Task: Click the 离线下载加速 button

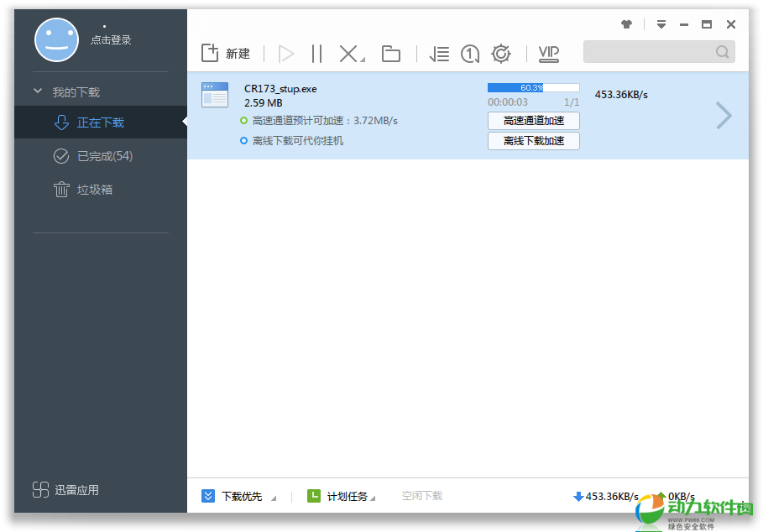Action: (x=533, y=141)
